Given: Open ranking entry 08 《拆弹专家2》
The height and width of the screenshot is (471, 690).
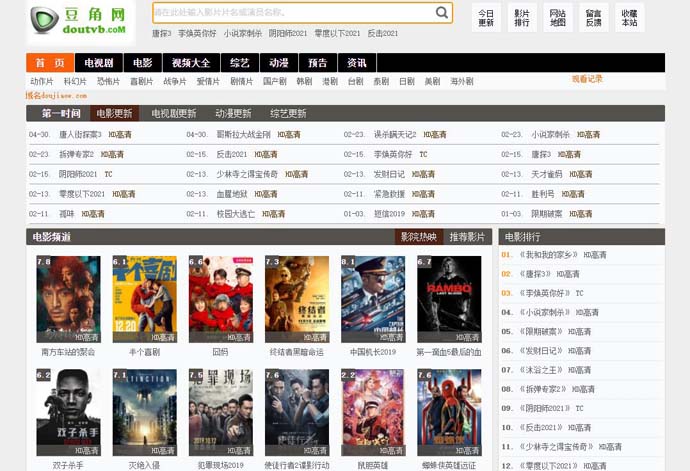Looking at the screenshot, I should click(543, 389).
